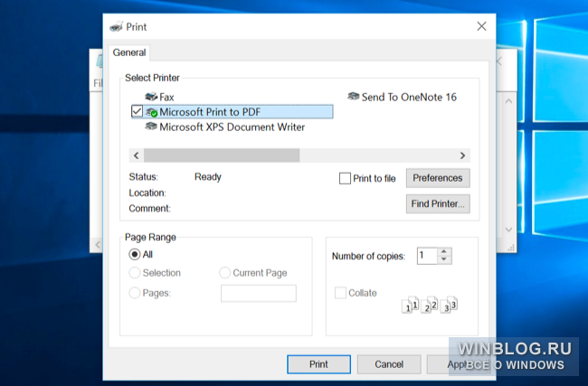Click the Send To OneNote 16 label
This screenshot has width=588, height=386.
coord(409,97)
